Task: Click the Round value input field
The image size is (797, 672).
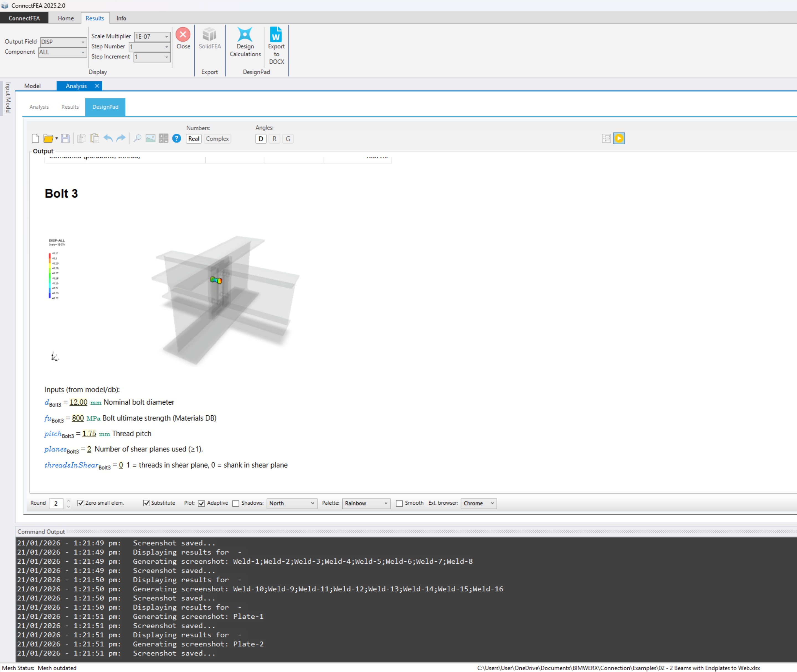Action: (x=56, y=503)
